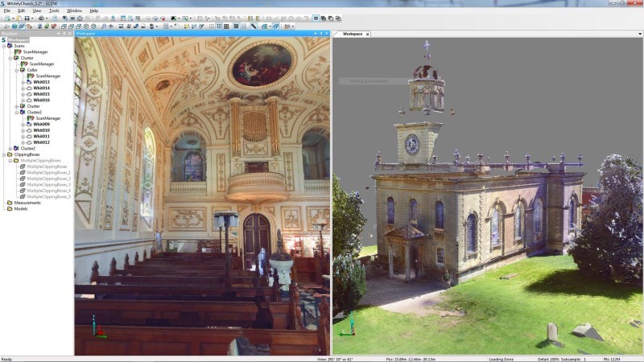Open the File menu
Viewport: 644px width, 362px height.
click(7, 10)
